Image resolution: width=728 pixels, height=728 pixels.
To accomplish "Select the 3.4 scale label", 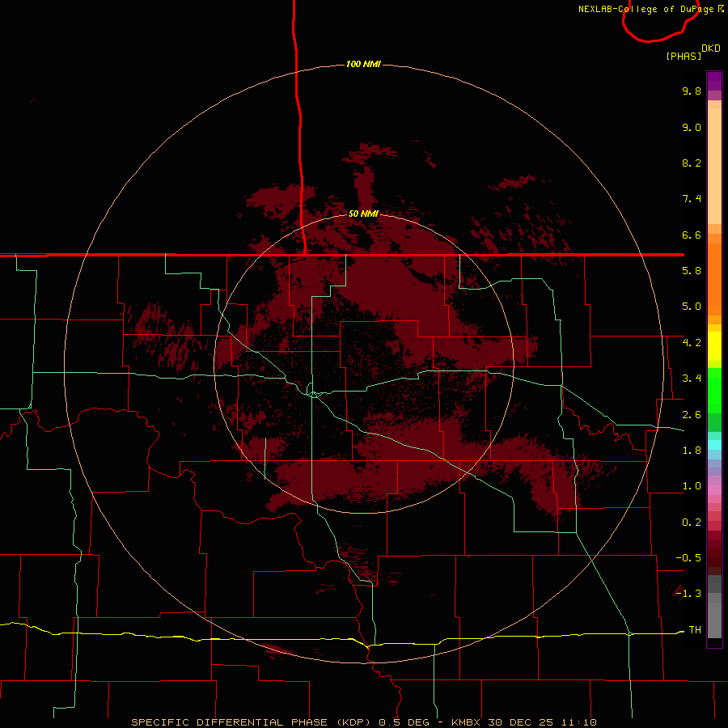I will click(x=692, y=379).
